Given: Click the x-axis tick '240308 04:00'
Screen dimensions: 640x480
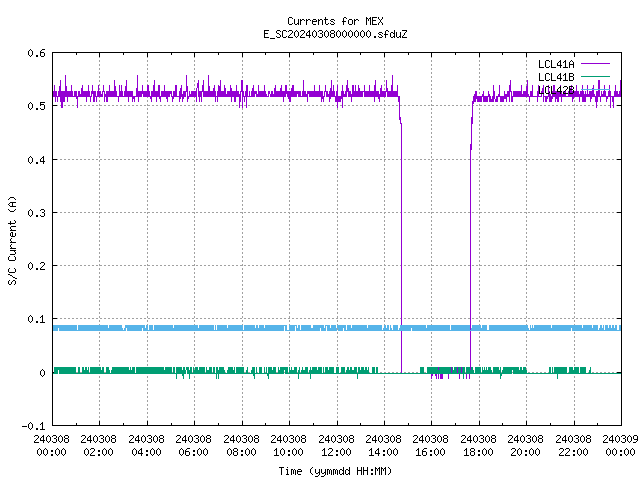Looking at the screenshot, I should (x=146, y=445).
